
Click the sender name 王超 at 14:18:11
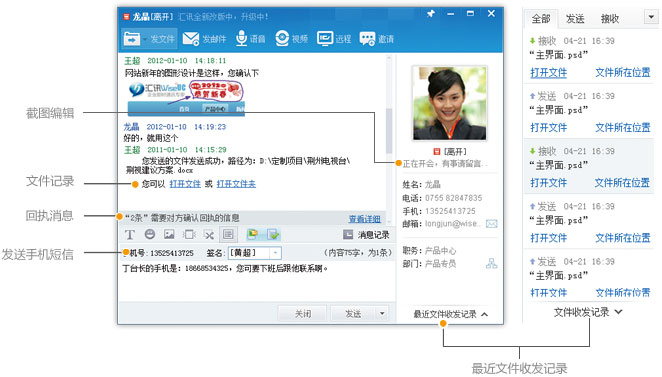tap(132, 61)
